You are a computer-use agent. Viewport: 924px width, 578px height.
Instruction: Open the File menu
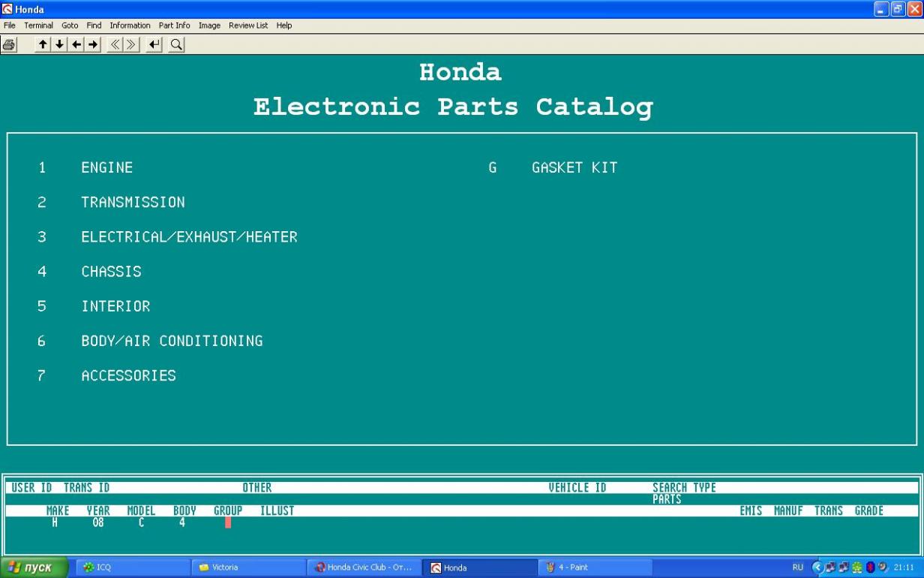[9, 26]
